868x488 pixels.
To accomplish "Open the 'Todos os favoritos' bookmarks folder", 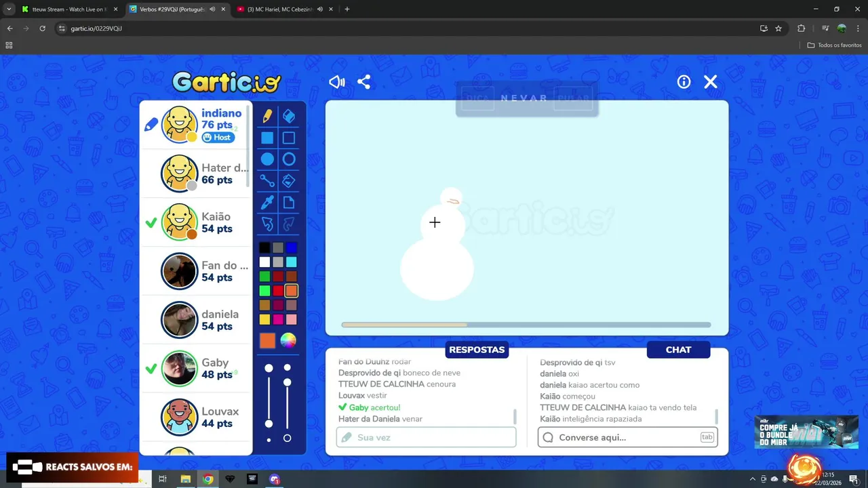I will tap(835, 45).
